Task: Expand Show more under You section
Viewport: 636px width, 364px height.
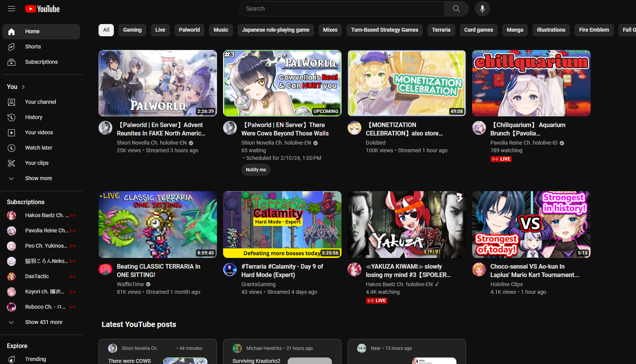Action: 38,178
